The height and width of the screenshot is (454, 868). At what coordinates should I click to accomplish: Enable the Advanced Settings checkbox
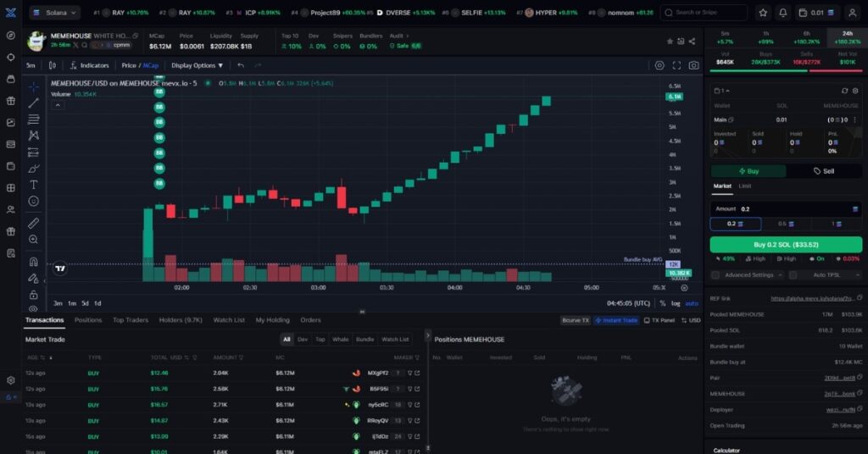click(715, 274)
